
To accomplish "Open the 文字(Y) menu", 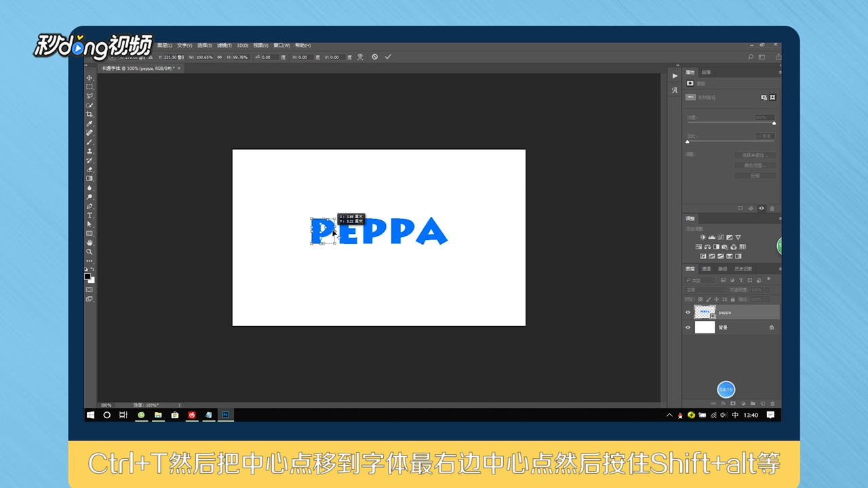I will [184, 45].
